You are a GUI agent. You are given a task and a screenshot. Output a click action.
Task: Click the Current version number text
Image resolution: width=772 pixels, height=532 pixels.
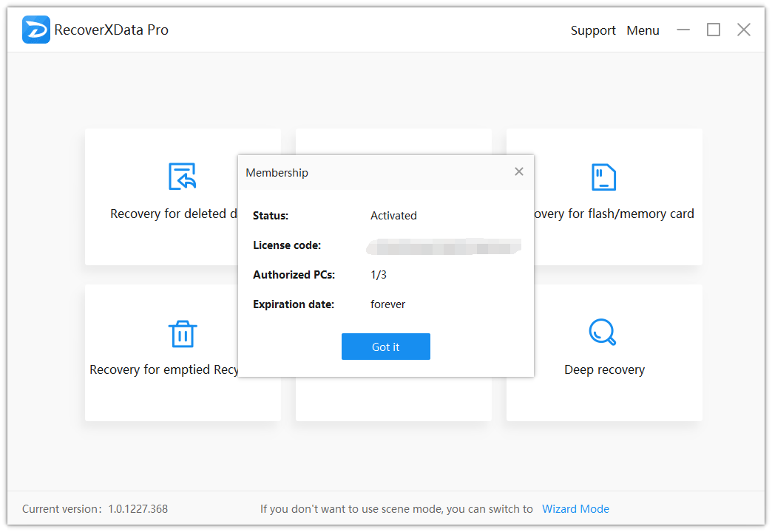coord(138,509)
